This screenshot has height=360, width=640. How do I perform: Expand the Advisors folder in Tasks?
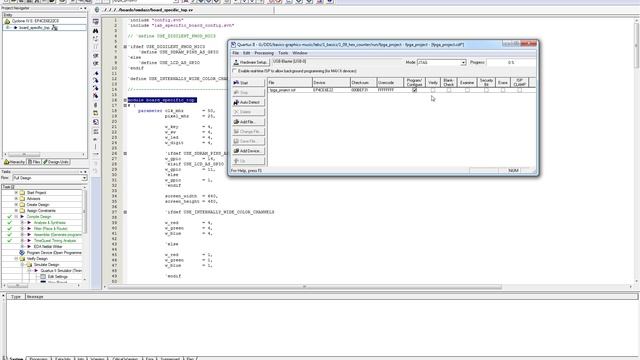point(16,199)
